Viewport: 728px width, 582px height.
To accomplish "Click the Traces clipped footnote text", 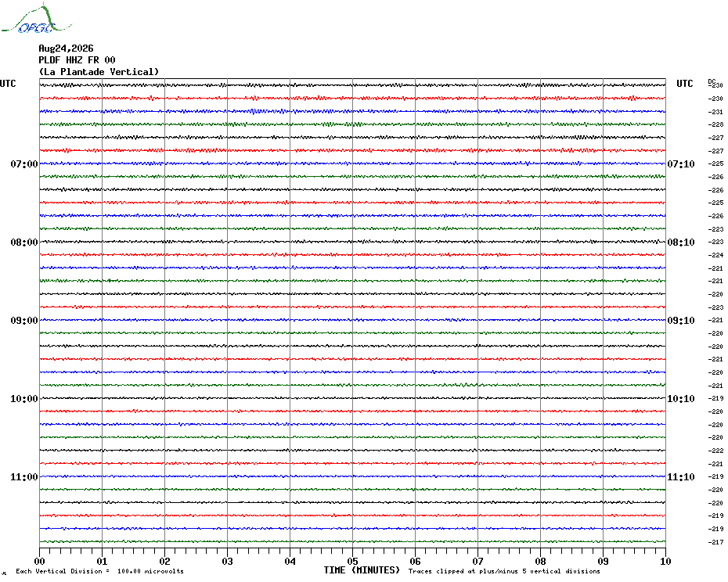I will coord(504,571).
